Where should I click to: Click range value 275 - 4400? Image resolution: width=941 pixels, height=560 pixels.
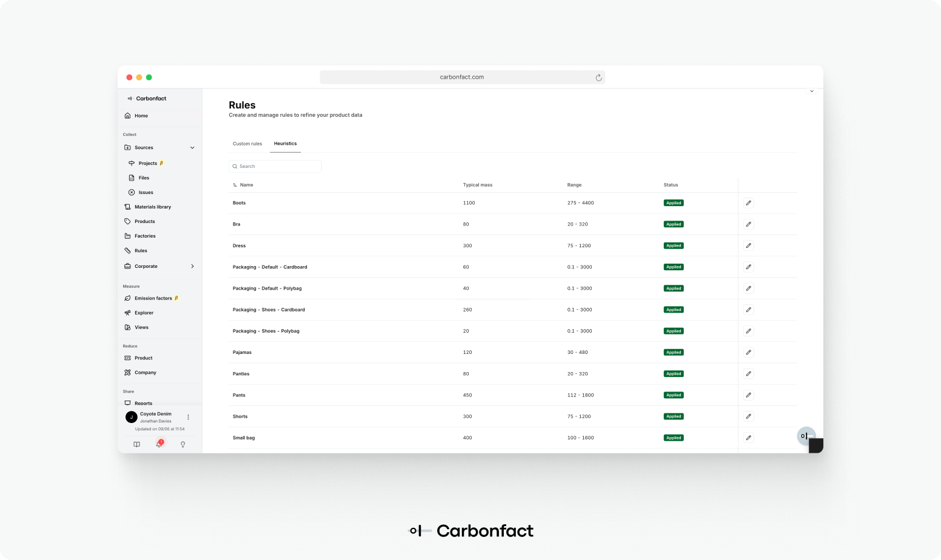[581, 203]
